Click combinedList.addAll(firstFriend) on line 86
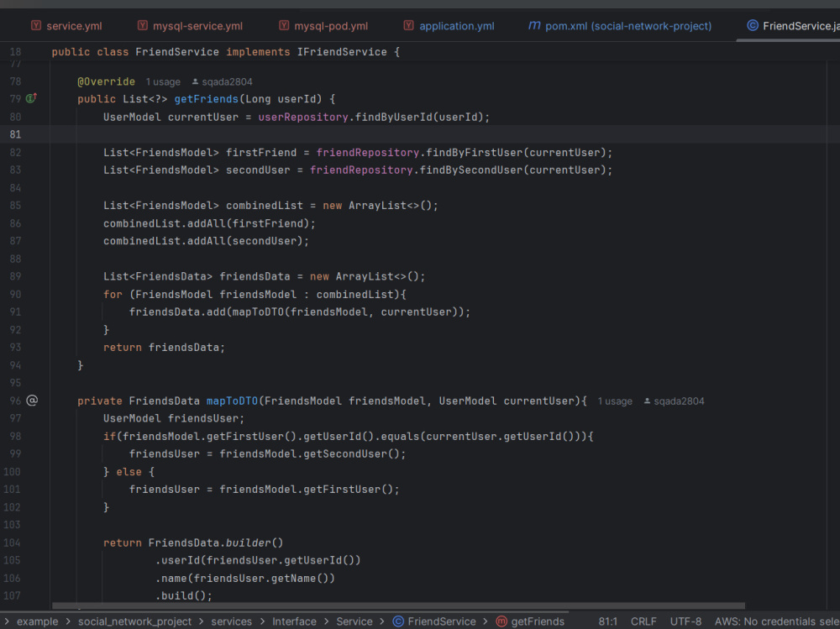Screen dimensions: 840x629 tap(209, 223)
